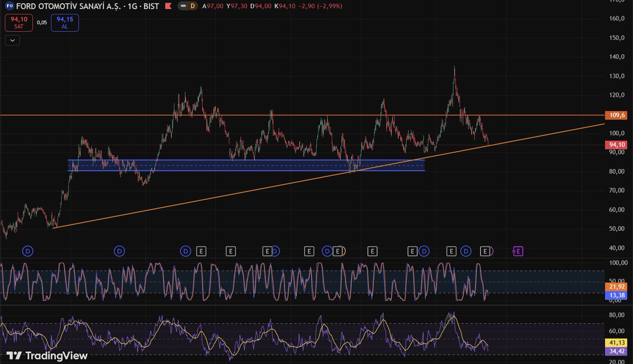Select the rising orange trend line
This screenshot has height=364, width=633.
pos(328,176)
